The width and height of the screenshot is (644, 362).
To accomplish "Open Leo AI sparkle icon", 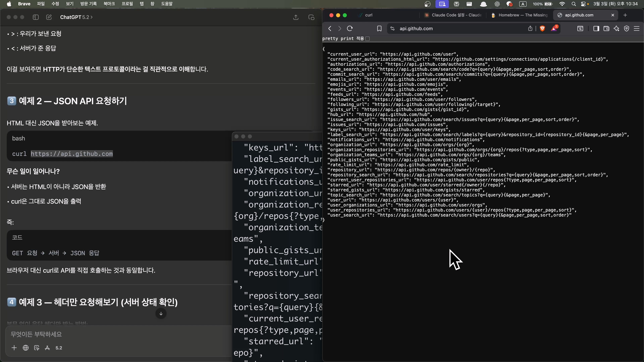I will point(616,28).
